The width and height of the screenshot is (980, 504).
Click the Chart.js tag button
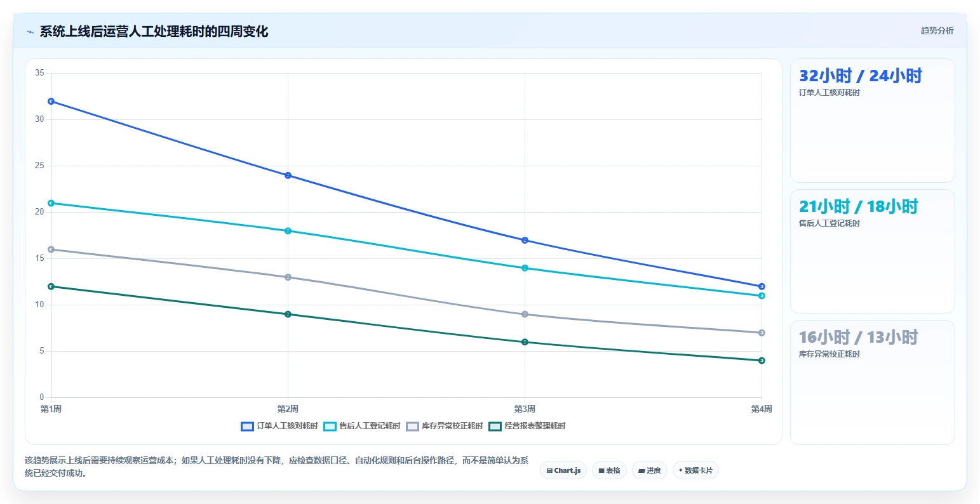coord(563,470)
